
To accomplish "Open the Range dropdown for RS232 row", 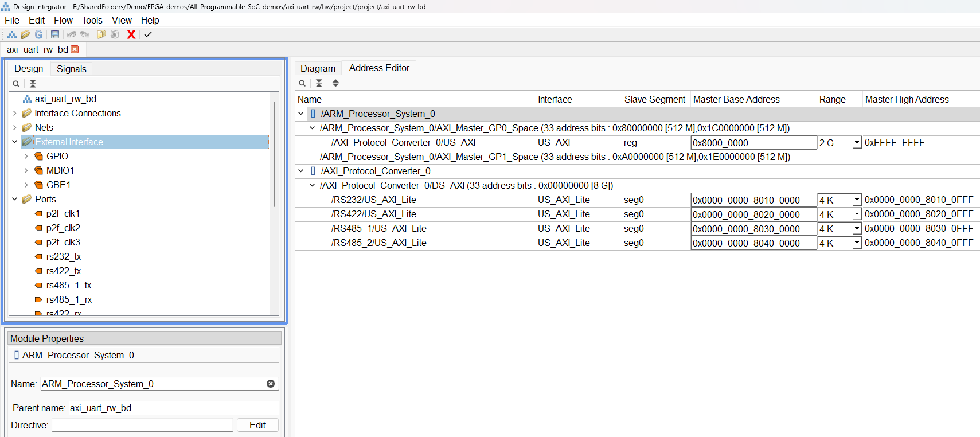I will (x=856, y=200).
